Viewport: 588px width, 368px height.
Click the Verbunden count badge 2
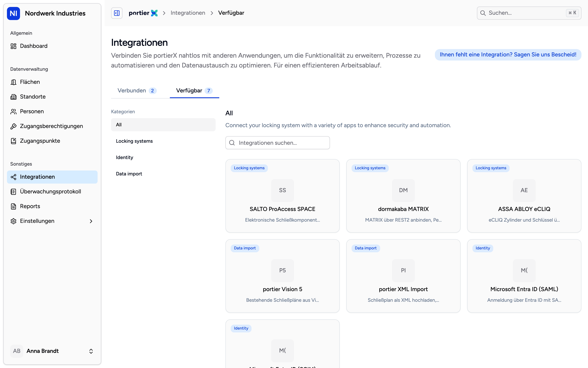(152, 91)
